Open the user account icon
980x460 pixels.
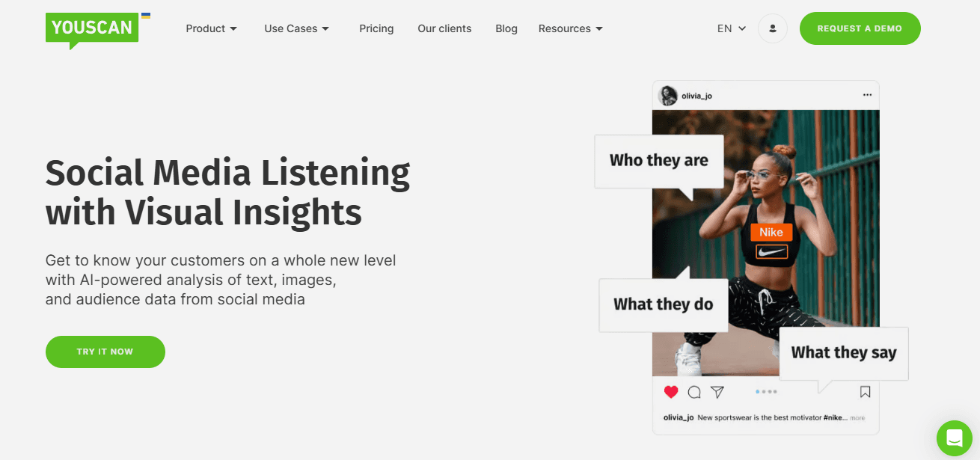pyautogui.click(x=773, y=28)
